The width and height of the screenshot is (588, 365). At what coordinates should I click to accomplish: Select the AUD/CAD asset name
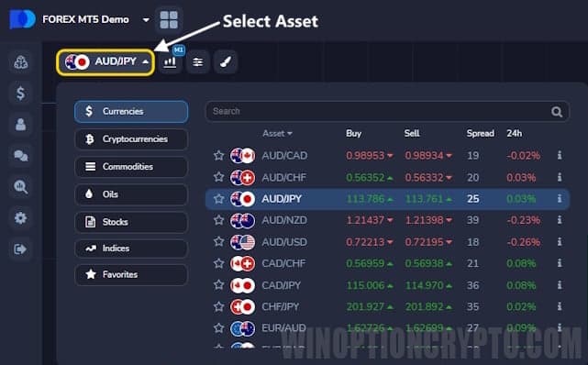[284, 156]
